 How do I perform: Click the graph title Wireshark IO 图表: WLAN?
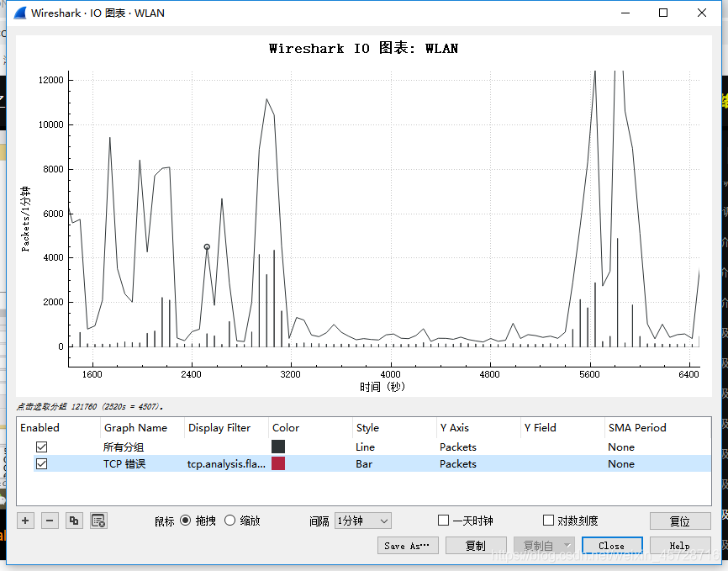click(x=363, y=48)
